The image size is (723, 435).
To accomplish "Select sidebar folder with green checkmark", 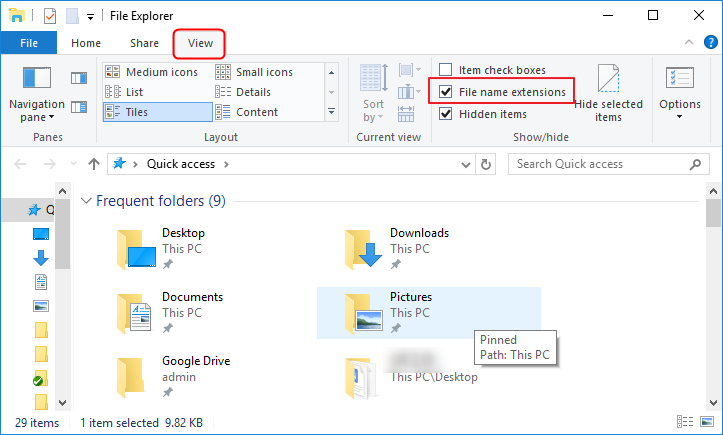I will click(x=41, y=378).
